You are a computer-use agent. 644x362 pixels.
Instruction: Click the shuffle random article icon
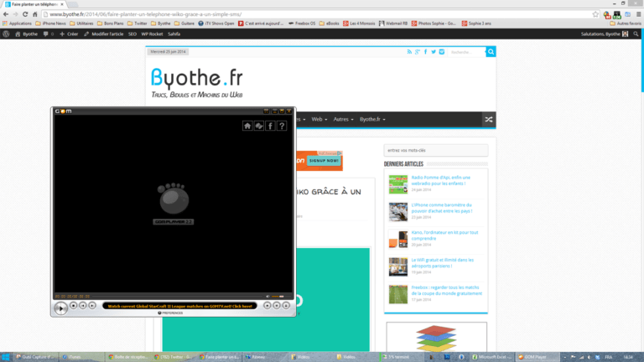[489, 120]
